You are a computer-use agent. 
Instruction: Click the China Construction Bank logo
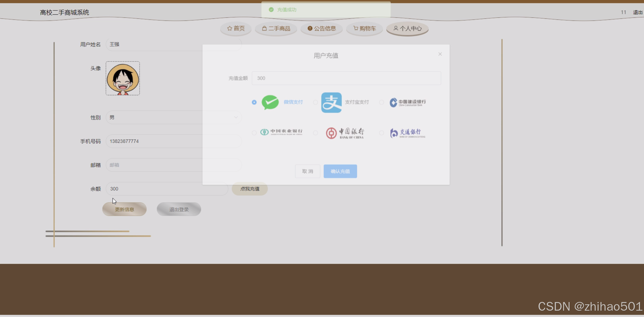pyautogui.click(x=408, y=102)
